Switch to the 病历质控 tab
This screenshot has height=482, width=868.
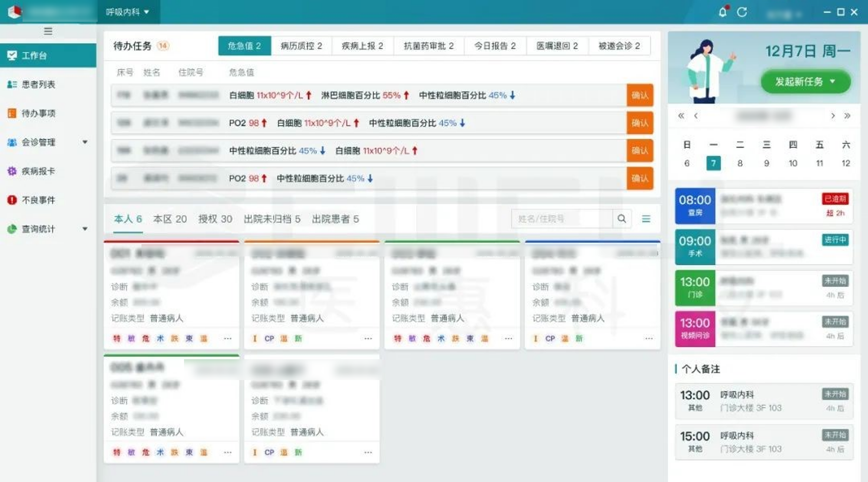(x=302, y=46)
